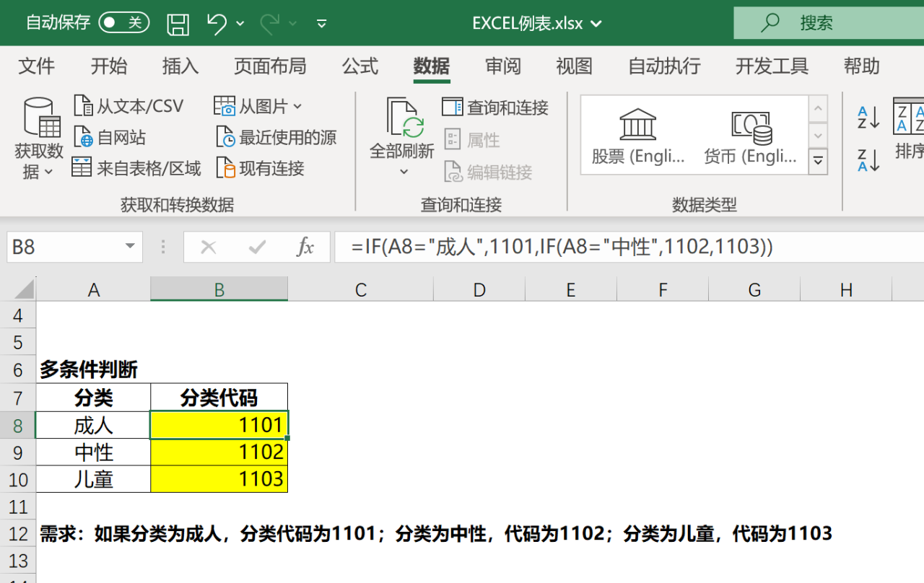Select column C header

pos(361,290)
